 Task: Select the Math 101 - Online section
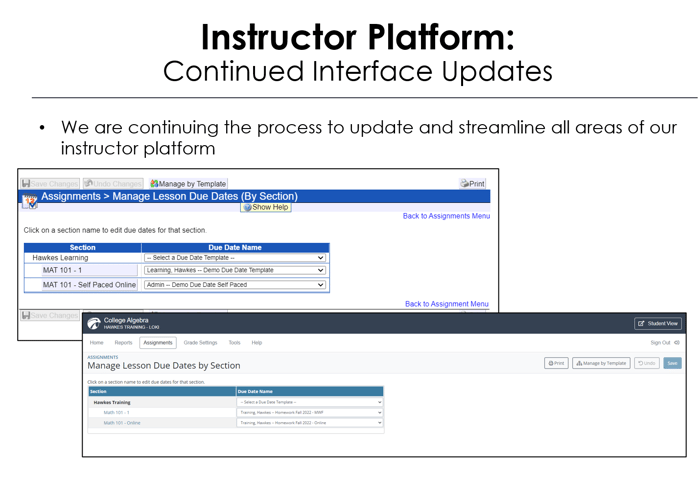coord(122,423)
